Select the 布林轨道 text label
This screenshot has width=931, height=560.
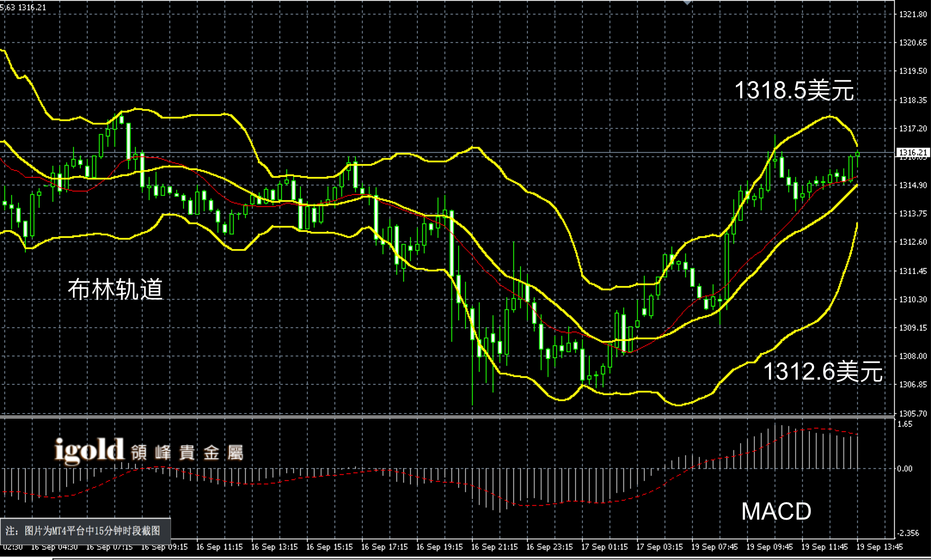115,289
